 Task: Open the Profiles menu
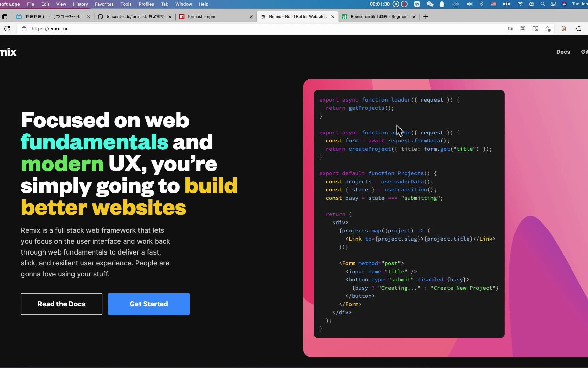coord(146,4)
